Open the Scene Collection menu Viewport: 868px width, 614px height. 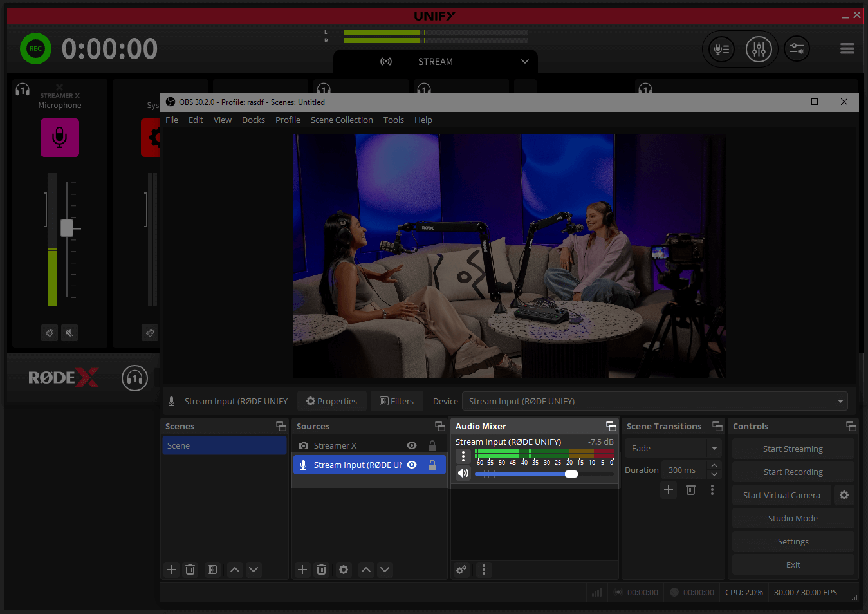click(x=342, y=120)
